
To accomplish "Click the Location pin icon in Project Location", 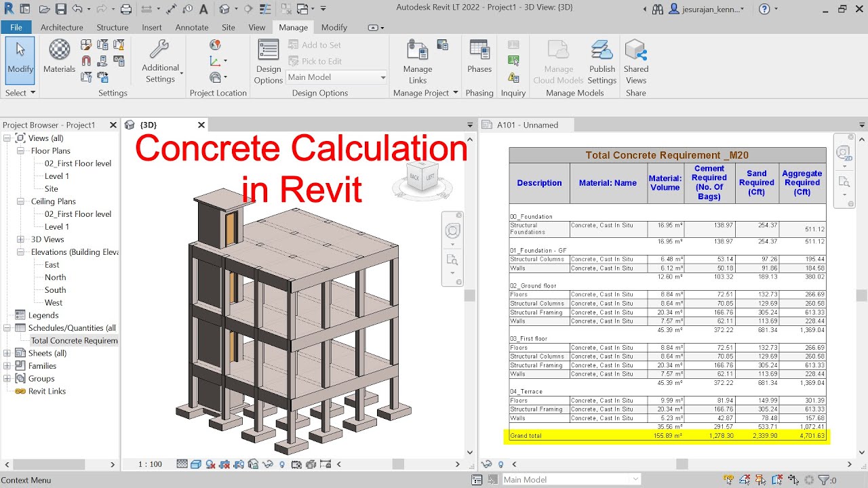I will click(x=215, y=45).
